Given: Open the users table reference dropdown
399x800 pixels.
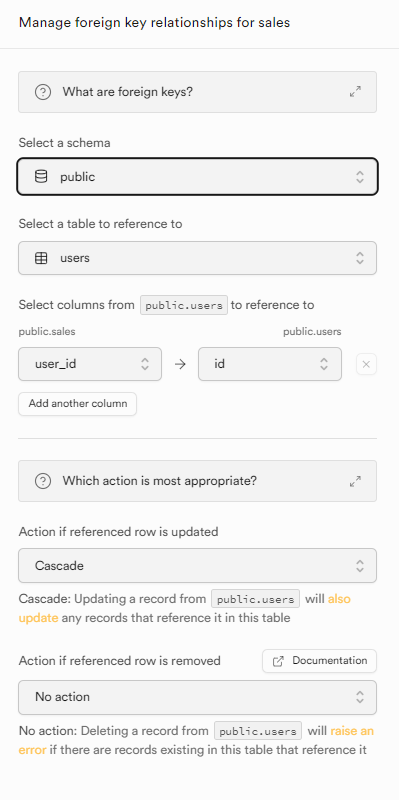Looking at the screenshot, I should (x=197, y=258).
